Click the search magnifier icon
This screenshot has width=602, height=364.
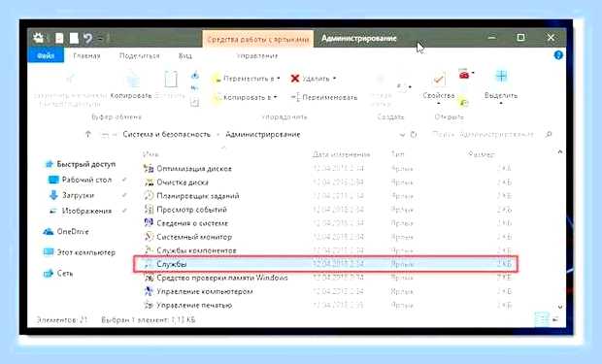549,134
